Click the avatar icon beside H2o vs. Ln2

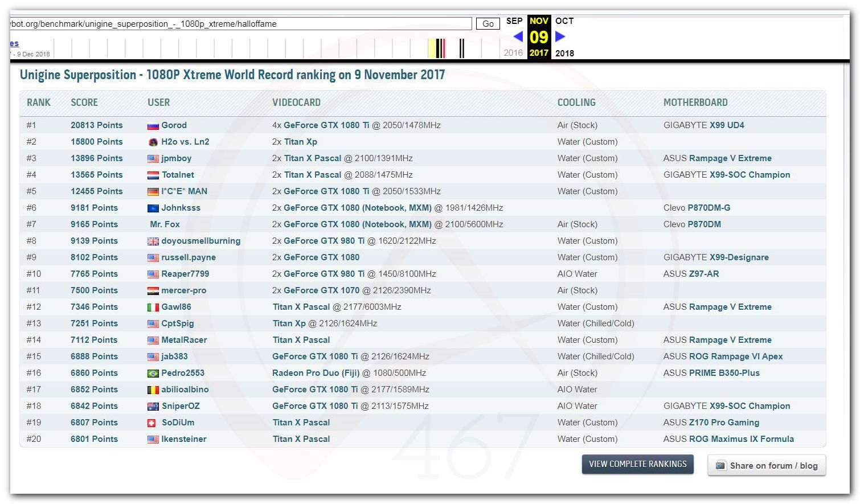point(153,142)
